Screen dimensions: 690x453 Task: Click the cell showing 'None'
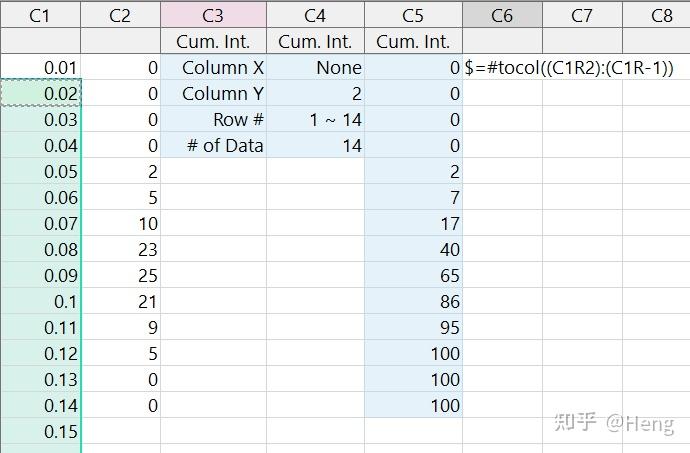tap(315, 68)
